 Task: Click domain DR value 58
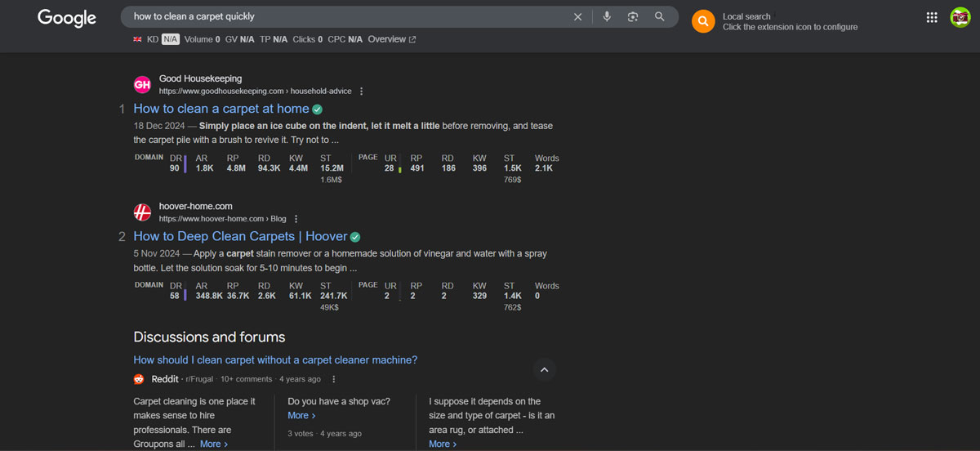[x=175, y=296]
